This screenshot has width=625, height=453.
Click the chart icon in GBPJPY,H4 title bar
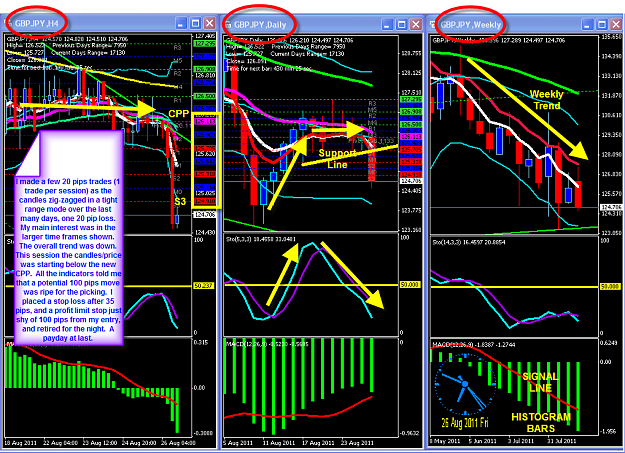pos(8,23)
